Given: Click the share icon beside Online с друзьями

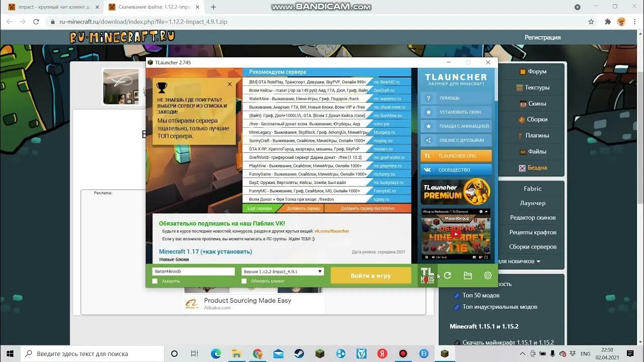Looking at the screenshot, I should coord(428,140).
